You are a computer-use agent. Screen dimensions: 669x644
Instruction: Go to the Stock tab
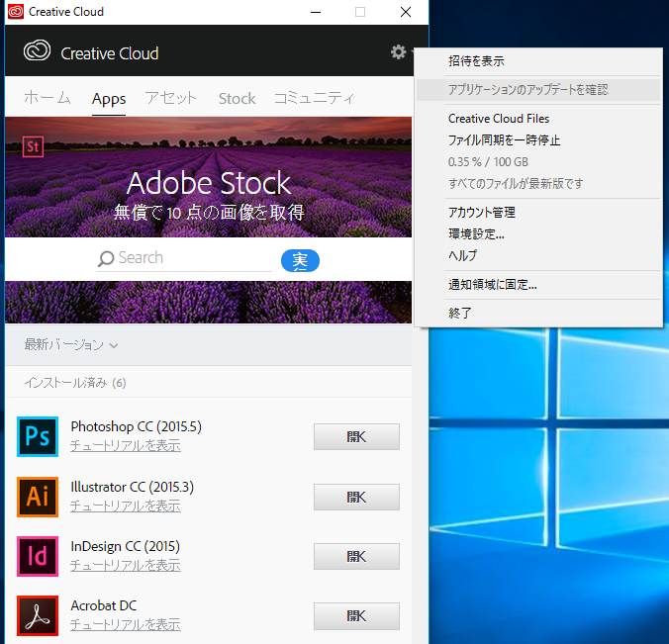[x=237, y=99]
